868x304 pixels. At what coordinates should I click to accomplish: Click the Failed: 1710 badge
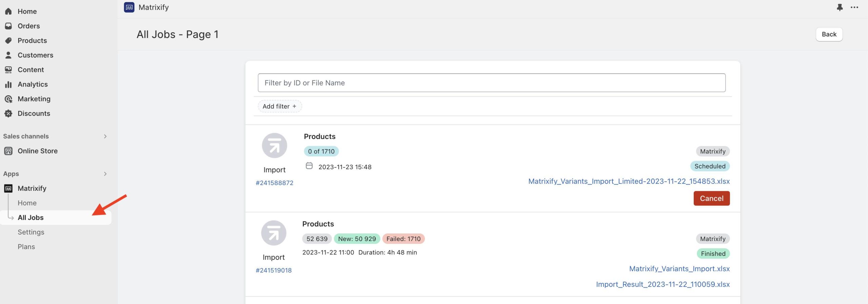(403, 239)
